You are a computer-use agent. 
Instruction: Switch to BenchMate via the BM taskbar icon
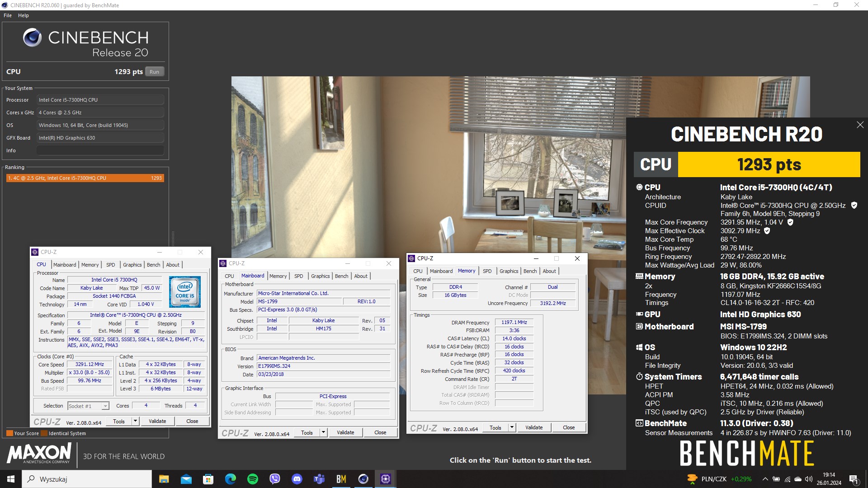pyautogui.click(x=341, y=479)
